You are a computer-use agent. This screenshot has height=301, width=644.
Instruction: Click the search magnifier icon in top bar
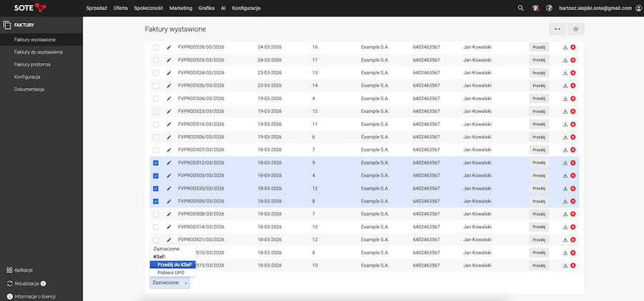point(520,8)
